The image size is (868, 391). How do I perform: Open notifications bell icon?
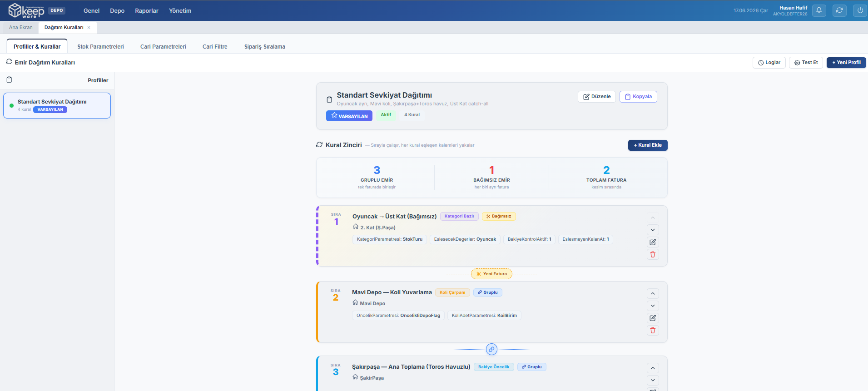pos(819,10)
